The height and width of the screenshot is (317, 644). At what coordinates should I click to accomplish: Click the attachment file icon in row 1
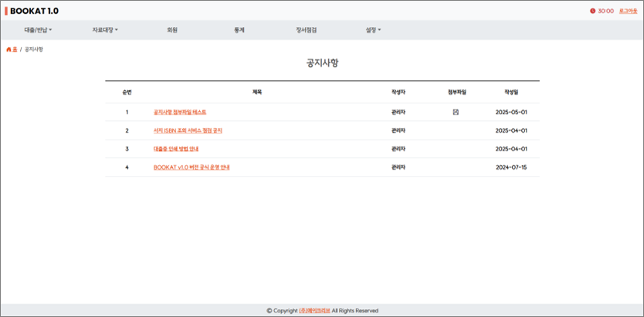pyautogui.click(x=456, y=112)
